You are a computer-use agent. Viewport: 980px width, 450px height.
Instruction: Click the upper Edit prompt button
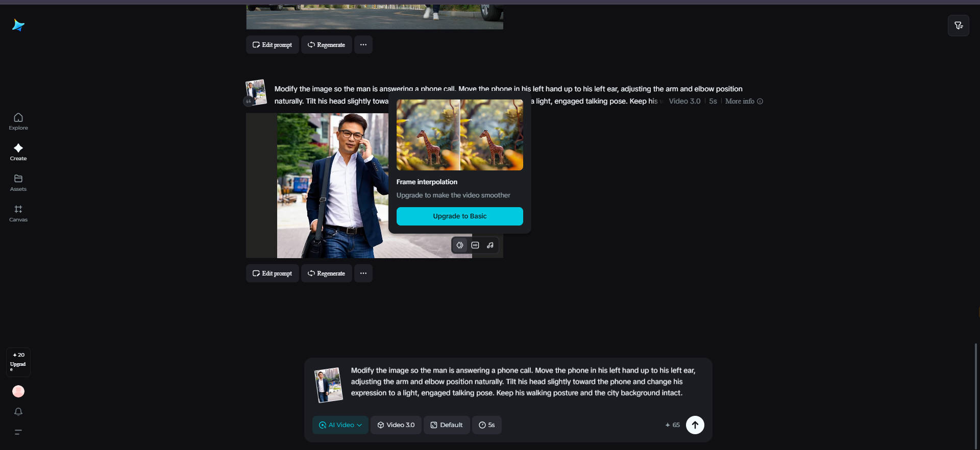pyautogui.click(x=273, y=45)
